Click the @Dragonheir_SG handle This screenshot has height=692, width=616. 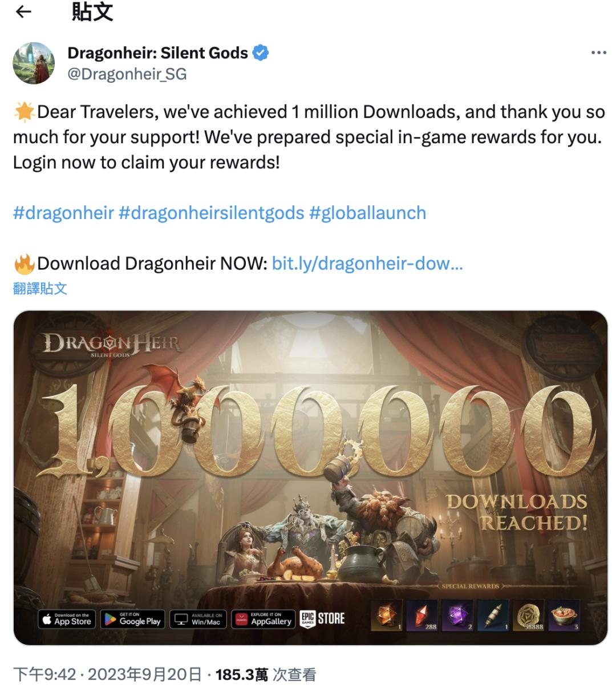127,74
